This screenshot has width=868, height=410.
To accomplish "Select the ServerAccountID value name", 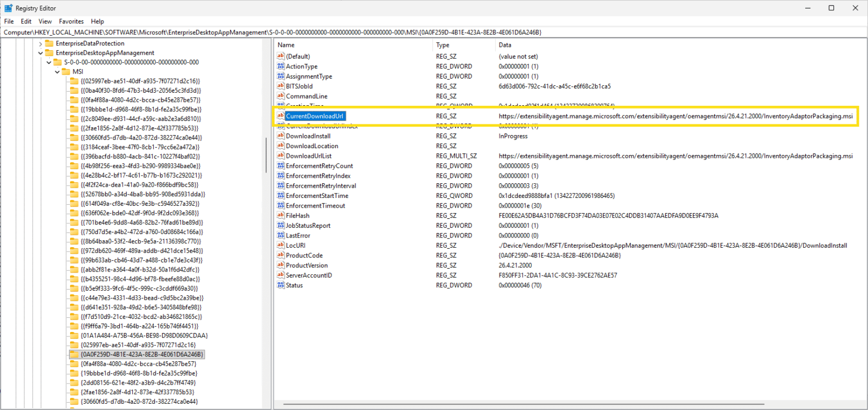I will [x=309, y=275].
